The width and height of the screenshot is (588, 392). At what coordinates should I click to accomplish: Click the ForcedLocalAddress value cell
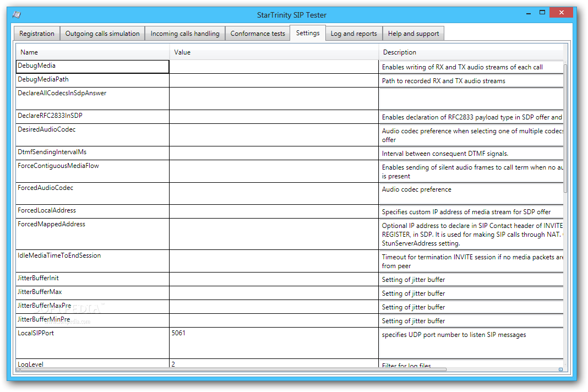[274, 211]
